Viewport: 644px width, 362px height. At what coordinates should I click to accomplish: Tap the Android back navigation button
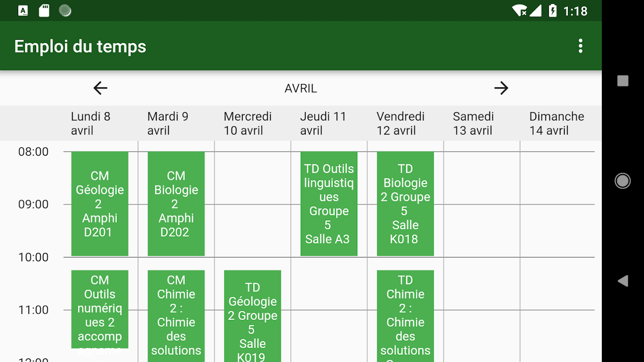(623, 281)
